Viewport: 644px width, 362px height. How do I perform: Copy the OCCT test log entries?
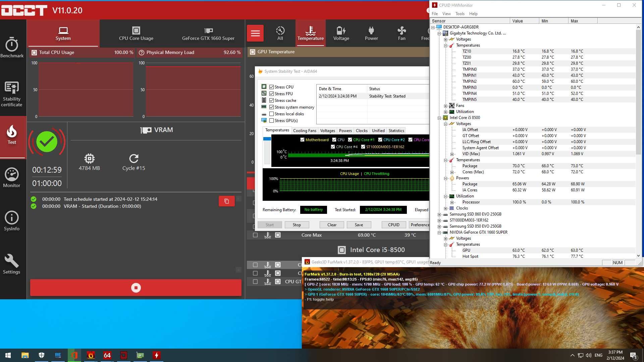227,201
